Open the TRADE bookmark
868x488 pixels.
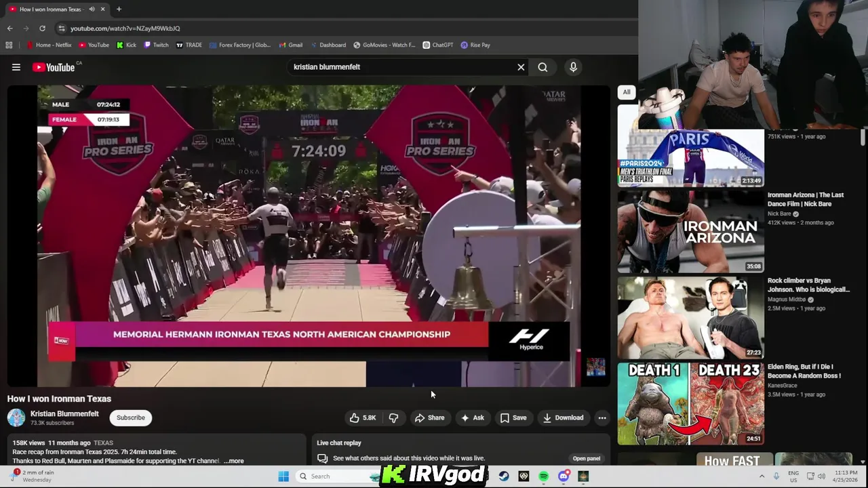(x=189, y=45)
